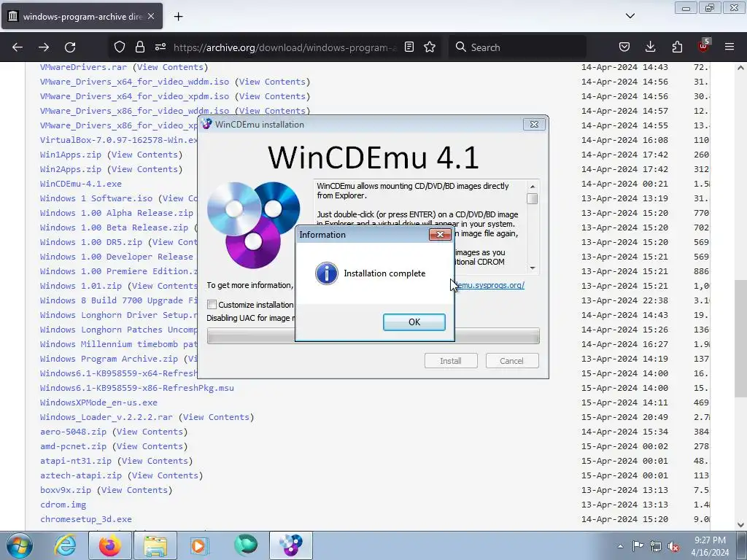Open the WindowsXPMode_en-us.exe link
The image size is (747, 560).
point(98,402)
